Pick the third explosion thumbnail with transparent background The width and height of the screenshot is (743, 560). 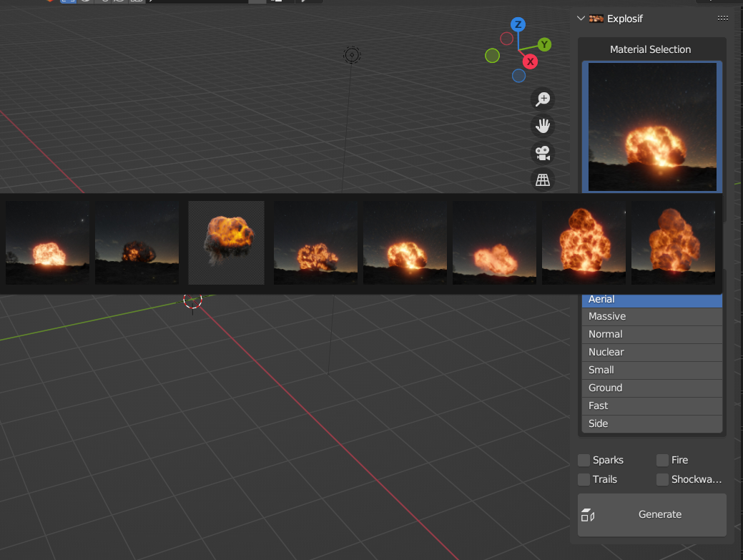pos(226,242)
